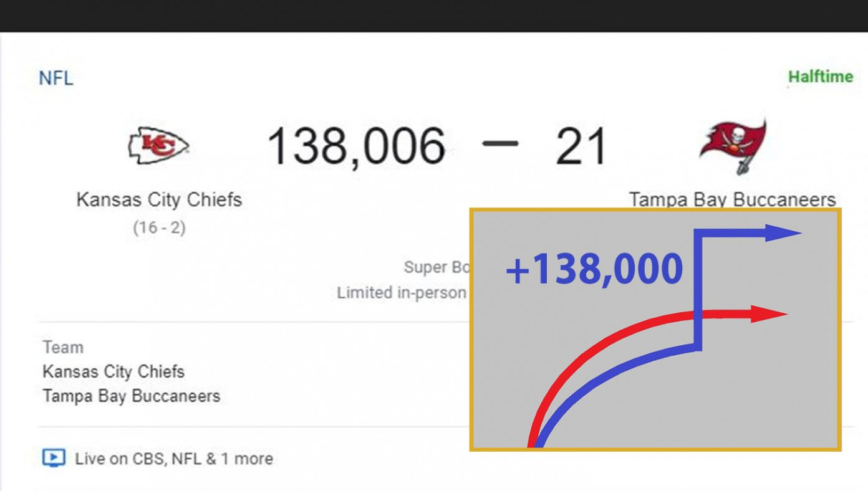Screen dimensions: 868x491
Task: Click the blue arrow head in chart
Action: tap(783, 233)
